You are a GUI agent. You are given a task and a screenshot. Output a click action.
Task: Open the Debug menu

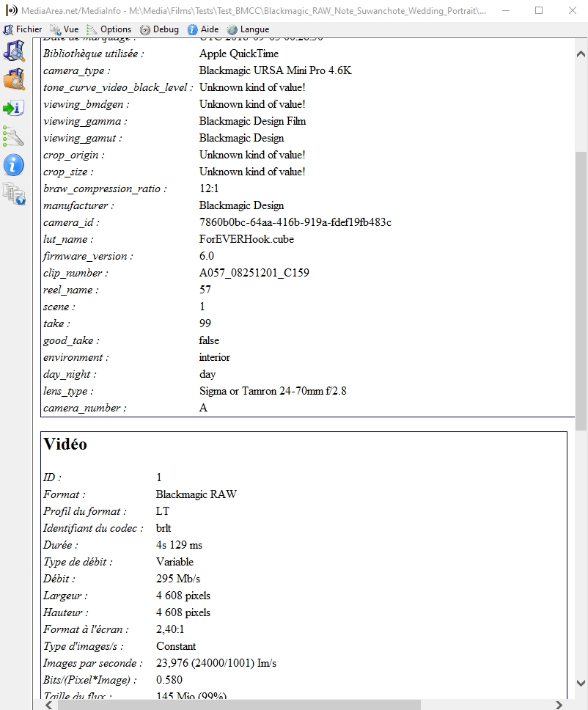click(159, 29)
